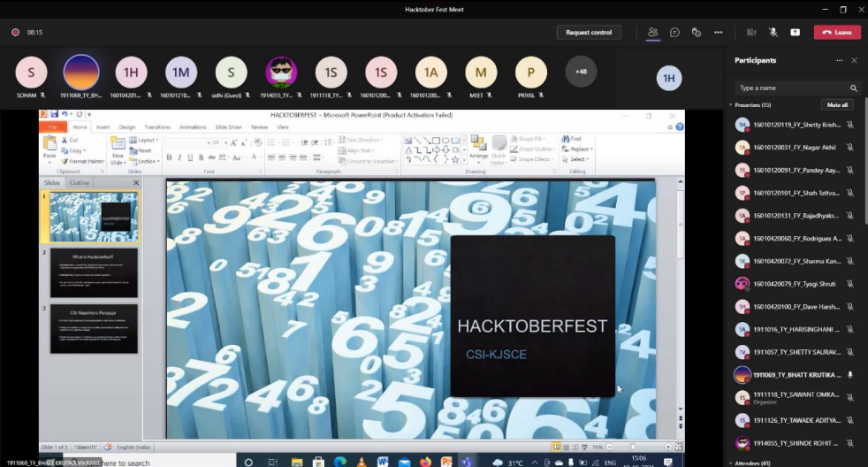The width and height of the screenshot is (868, 467).
Task: Click the reactions icon in meeting toolbar
Action: point(697,33)
